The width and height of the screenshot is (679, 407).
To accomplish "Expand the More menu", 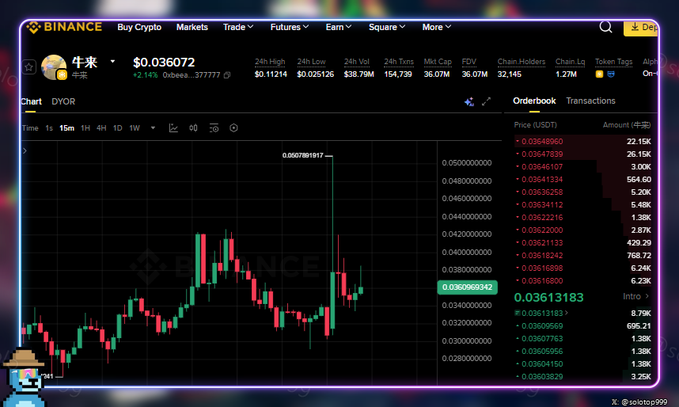I will (x=436, y=27).
